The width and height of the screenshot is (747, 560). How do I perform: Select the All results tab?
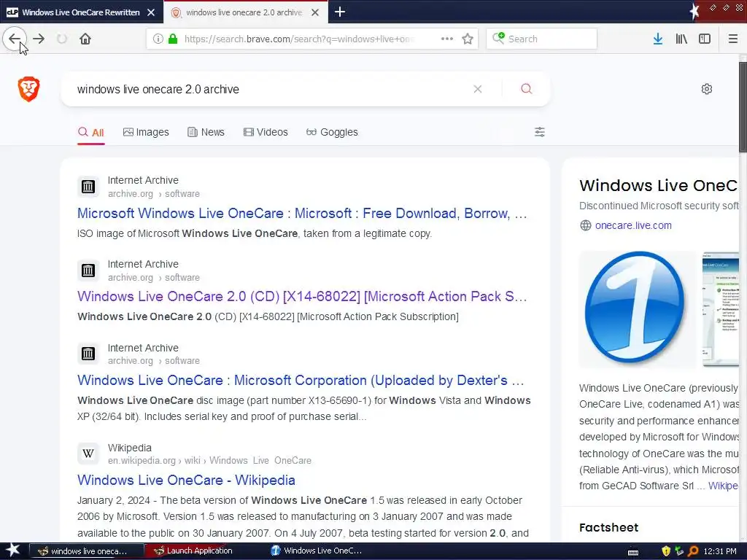coord(90,133)
